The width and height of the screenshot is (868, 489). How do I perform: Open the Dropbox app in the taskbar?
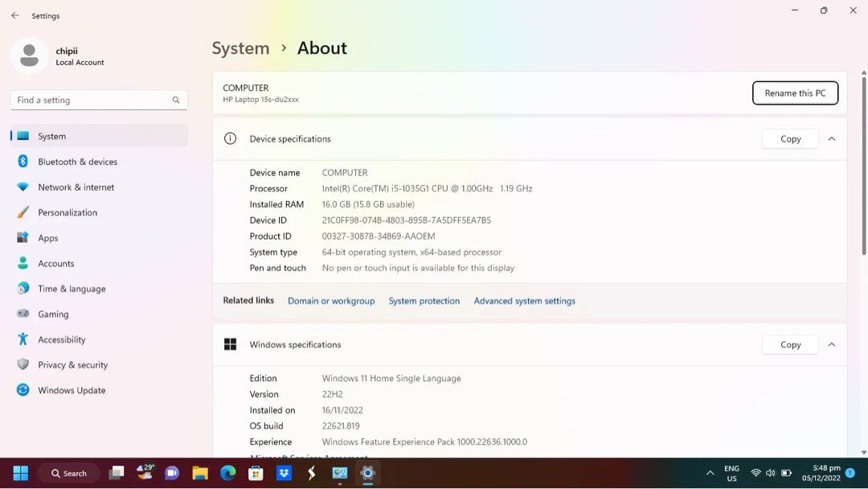coord(284,473)
